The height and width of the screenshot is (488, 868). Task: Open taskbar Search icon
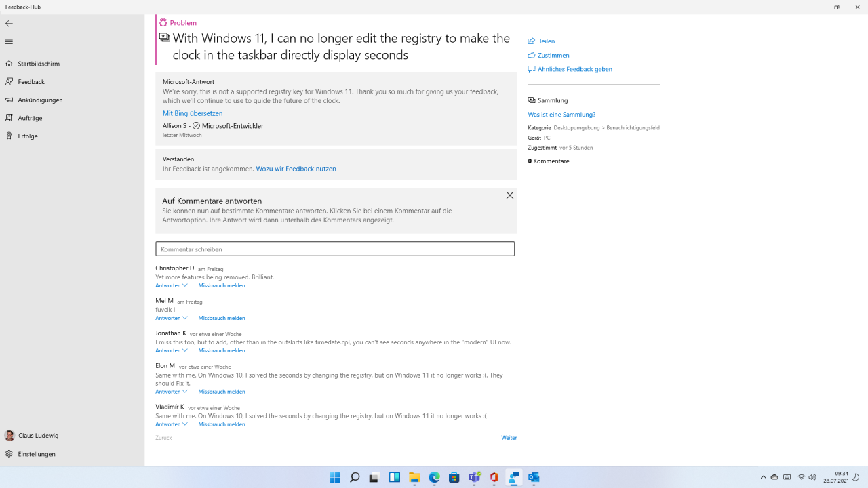point(354,477)
